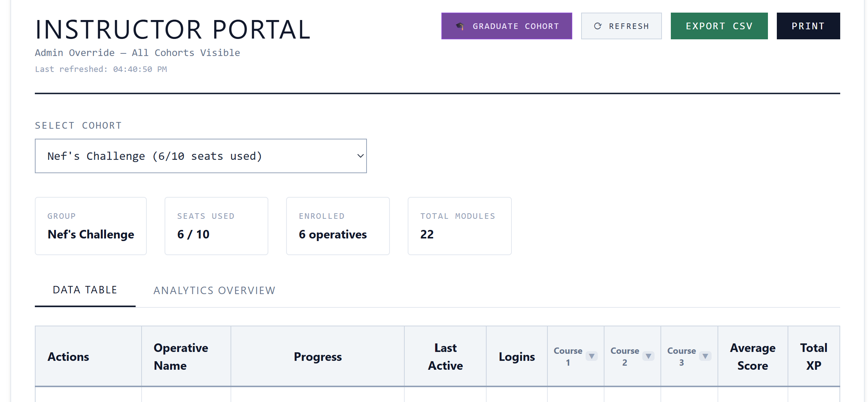Open the Analytics Overview tab

pyautogui.click(x=214, y=290)
